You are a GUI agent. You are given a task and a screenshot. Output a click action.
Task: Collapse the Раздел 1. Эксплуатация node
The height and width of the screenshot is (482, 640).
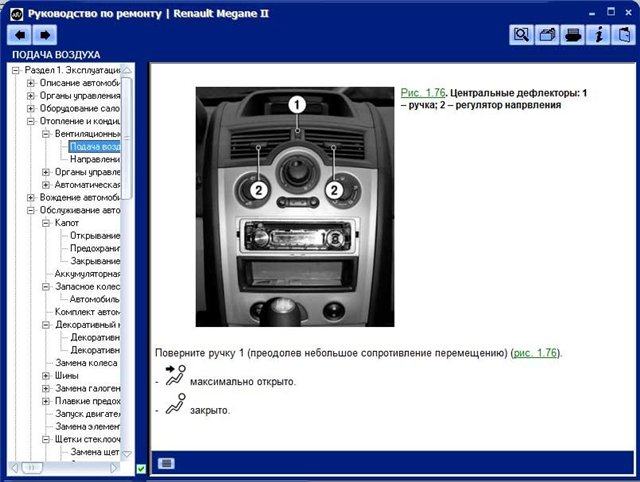[16, 71]
